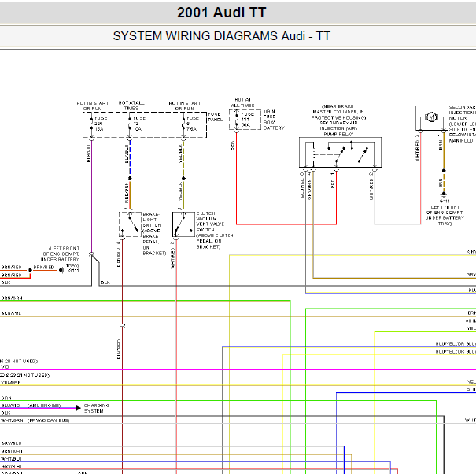The image size is (476, 474).
Task: Click the "(AMU ENGINE)" note
Action: click(x=44, y=405)
